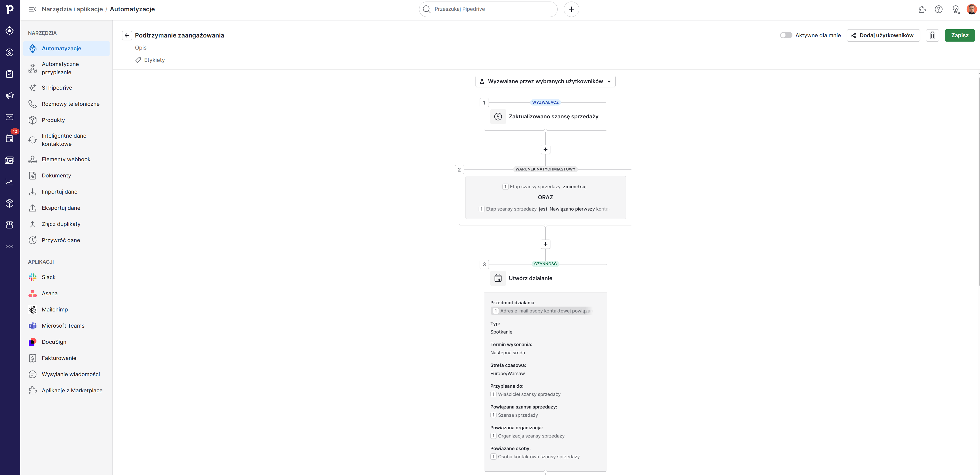This screenshot has width=980, height=475.
Task: Open Campaigns megaphone icon in left rail
Action: tap(9, 95)
